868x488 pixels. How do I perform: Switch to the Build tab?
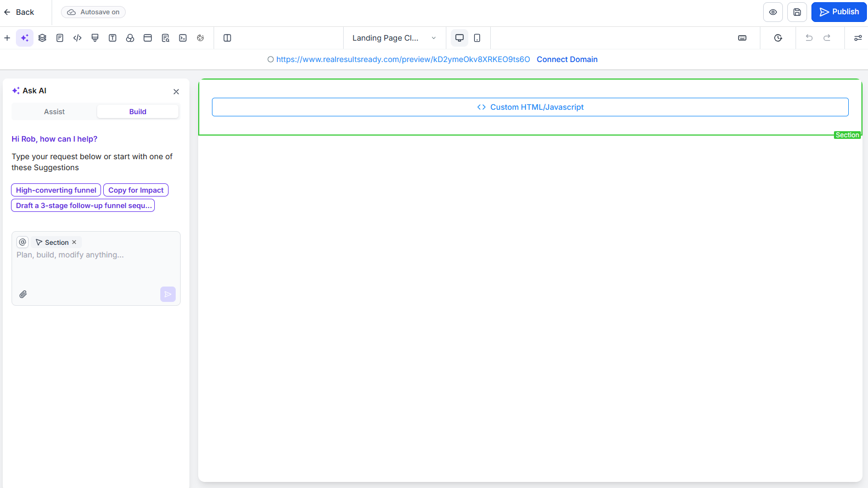138,111
